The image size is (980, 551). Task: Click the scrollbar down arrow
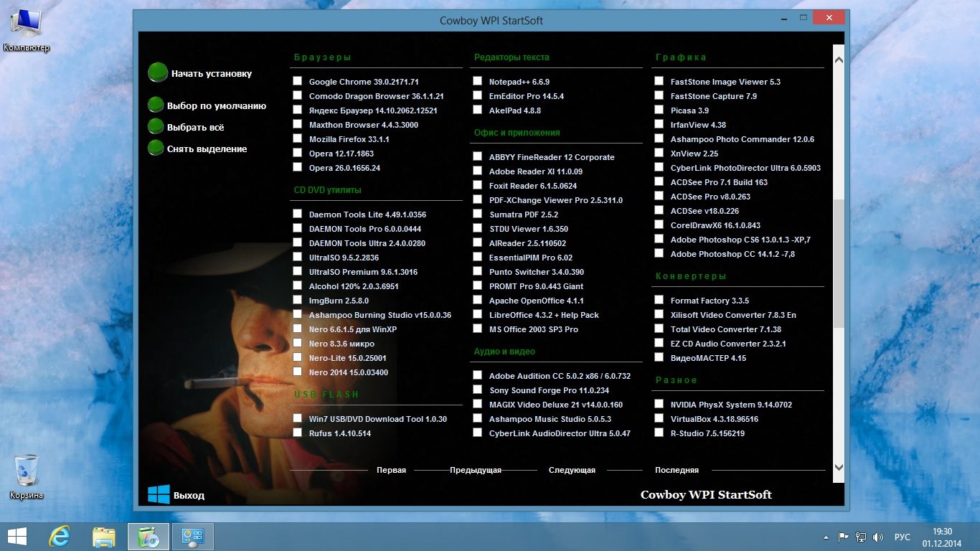[839, 467]
